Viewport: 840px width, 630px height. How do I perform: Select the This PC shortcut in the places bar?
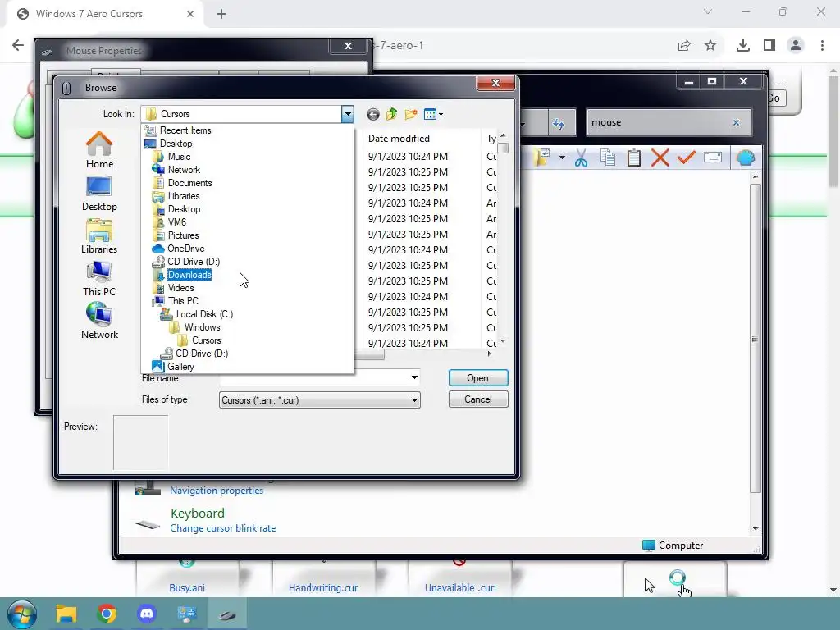[x=99, y=279]
